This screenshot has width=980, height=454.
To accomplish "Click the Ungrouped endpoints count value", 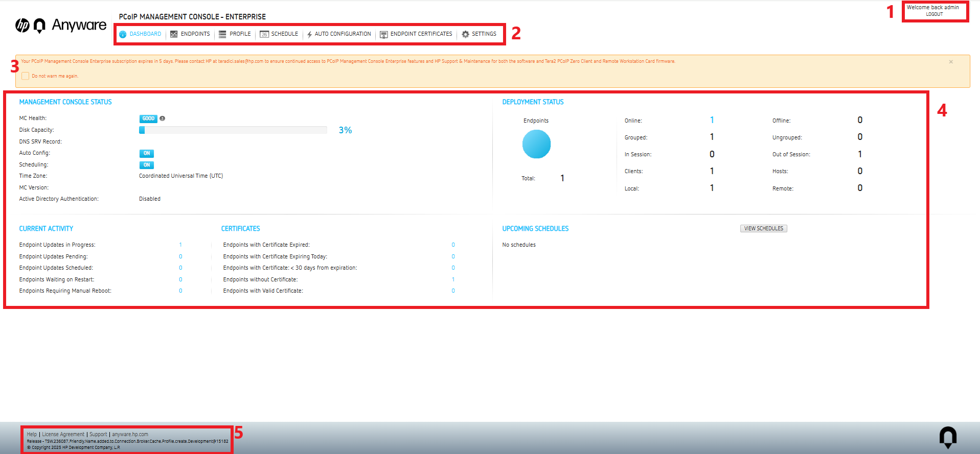I will point(860,137).
